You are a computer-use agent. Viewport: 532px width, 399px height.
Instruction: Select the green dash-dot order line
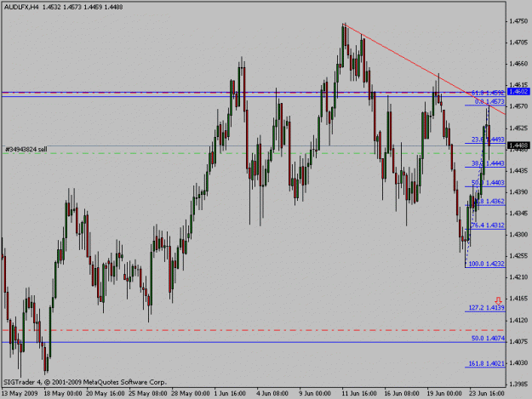pyautogui.click(x=253, y=154)
